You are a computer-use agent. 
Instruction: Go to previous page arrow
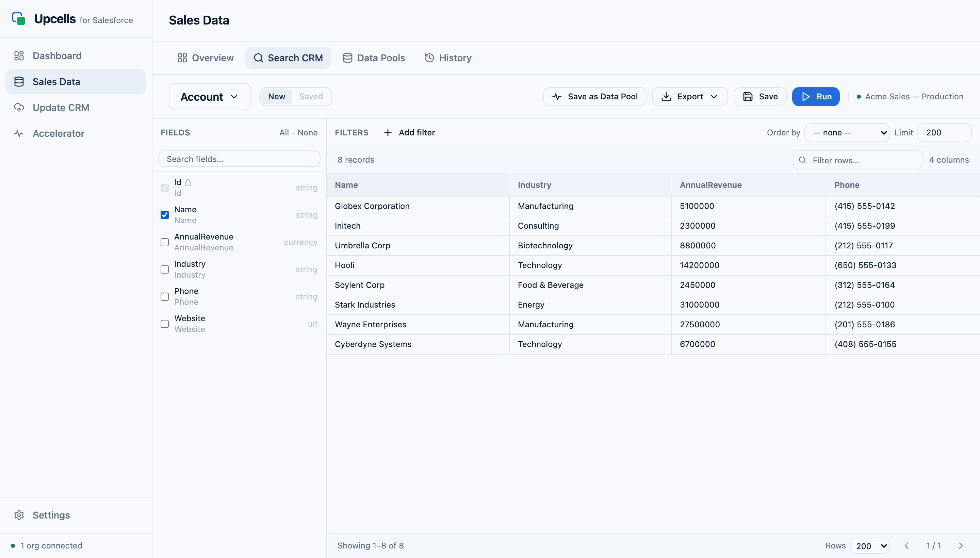(x=906, y=546)
